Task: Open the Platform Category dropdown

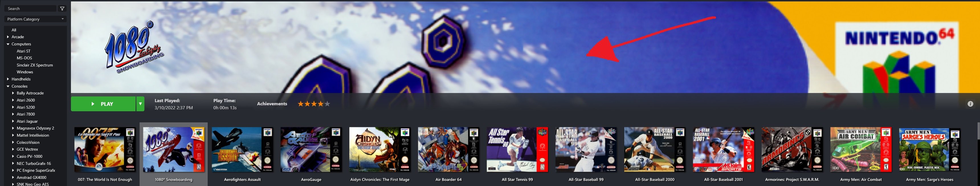Action: 35,19
